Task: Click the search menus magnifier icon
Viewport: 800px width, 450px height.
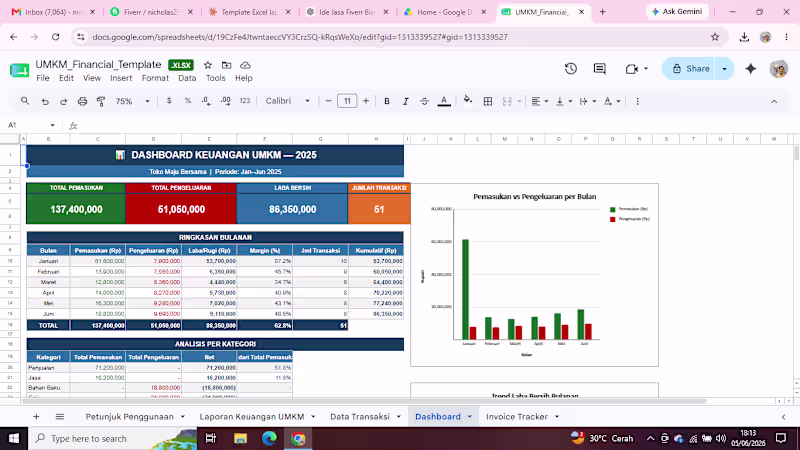Action: (x=24, y=101)
